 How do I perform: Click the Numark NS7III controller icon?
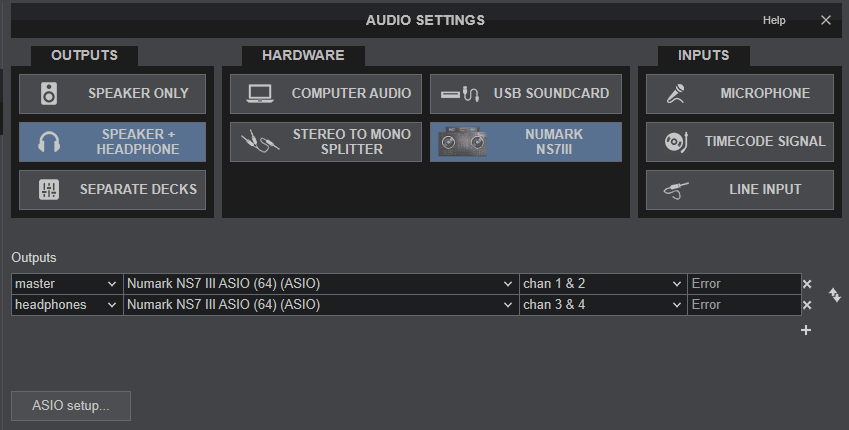click(463, 142)
